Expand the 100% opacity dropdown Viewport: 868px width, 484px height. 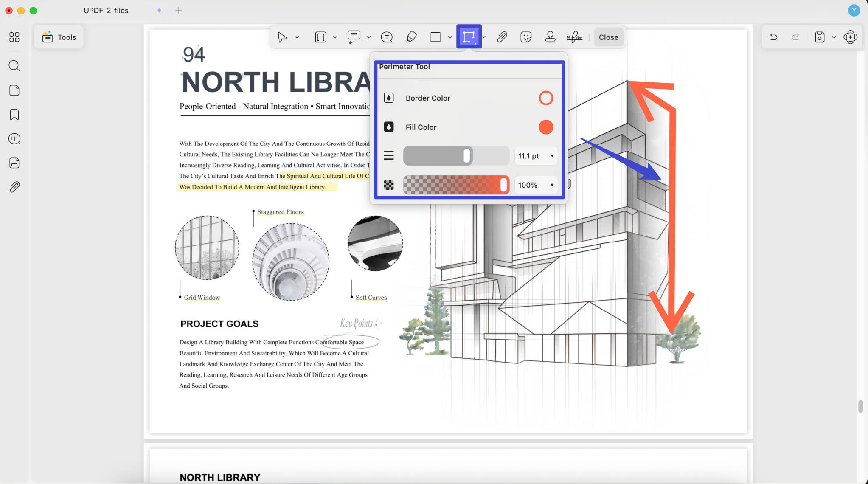point(536,185)
